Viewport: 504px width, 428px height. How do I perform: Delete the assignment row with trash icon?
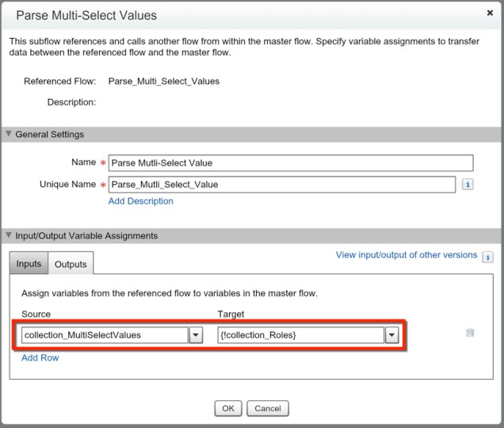coord(470,333)
